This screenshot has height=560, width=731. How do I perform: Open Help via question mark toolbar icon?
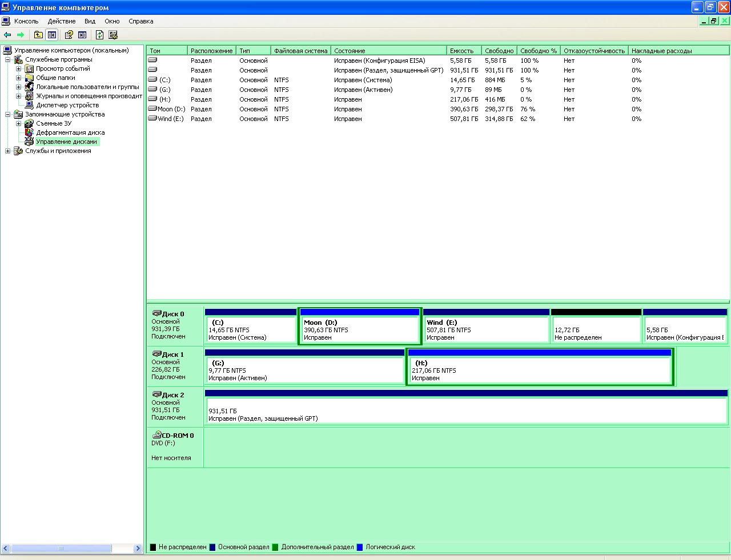tap(69, 35)
